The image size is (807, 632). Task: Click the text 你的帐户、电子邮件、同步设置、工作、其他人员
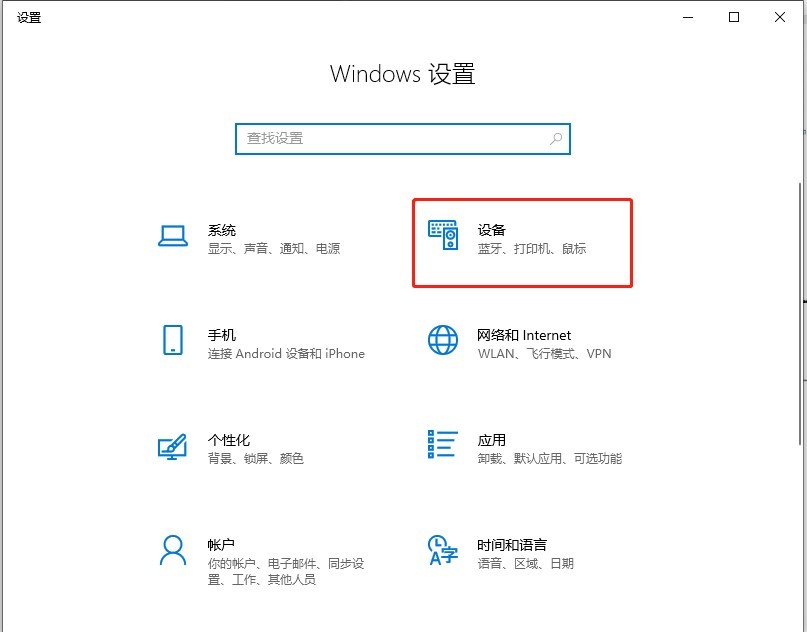click(x=286, y=571)
